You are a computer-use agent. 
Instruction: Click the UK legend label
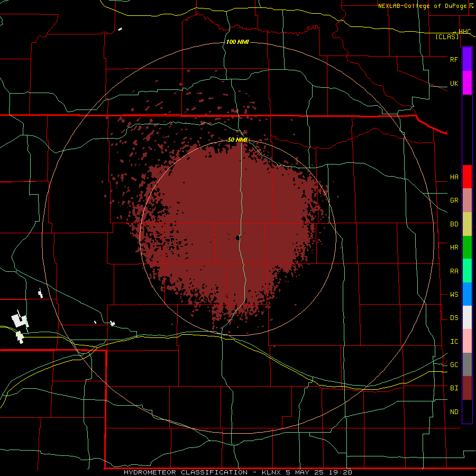tap(454, 83)
